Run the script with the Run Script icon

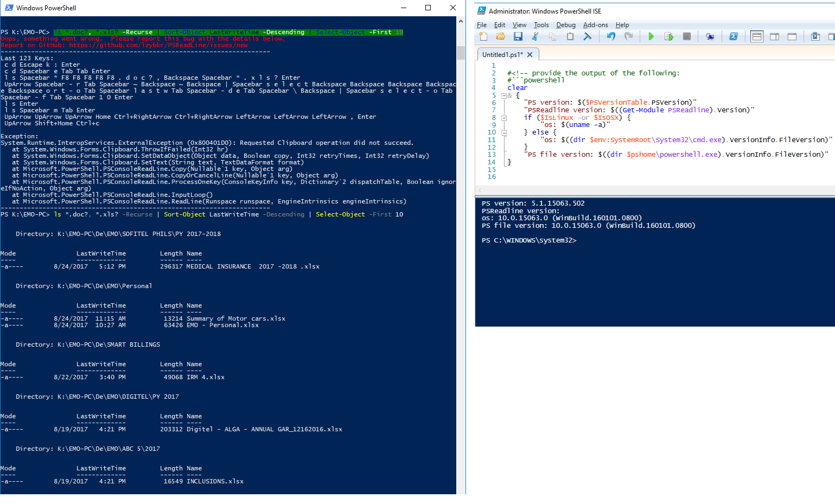[652, 36]
